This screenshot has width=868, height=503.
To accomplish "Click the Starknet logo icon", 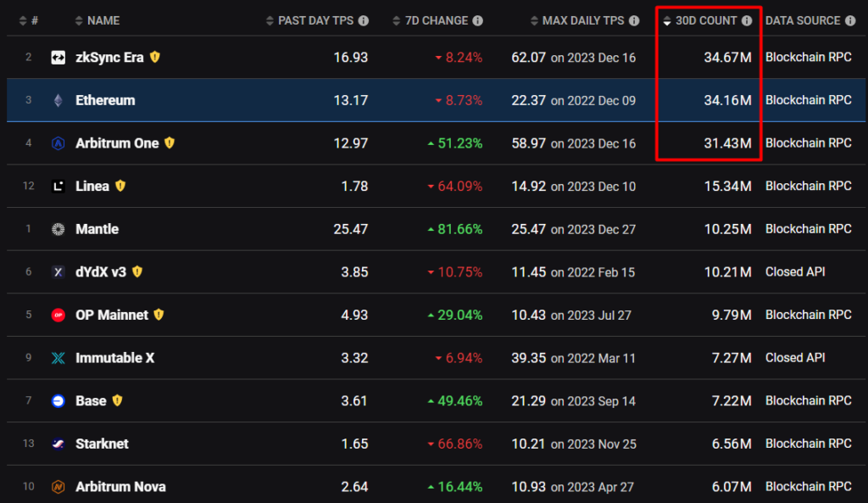I will (58, 444).
